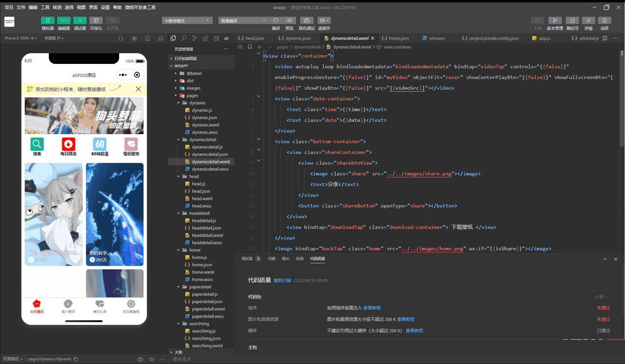Click the messages (消息) bell icon
Screen dimensions: 625x364
point(604,20)
